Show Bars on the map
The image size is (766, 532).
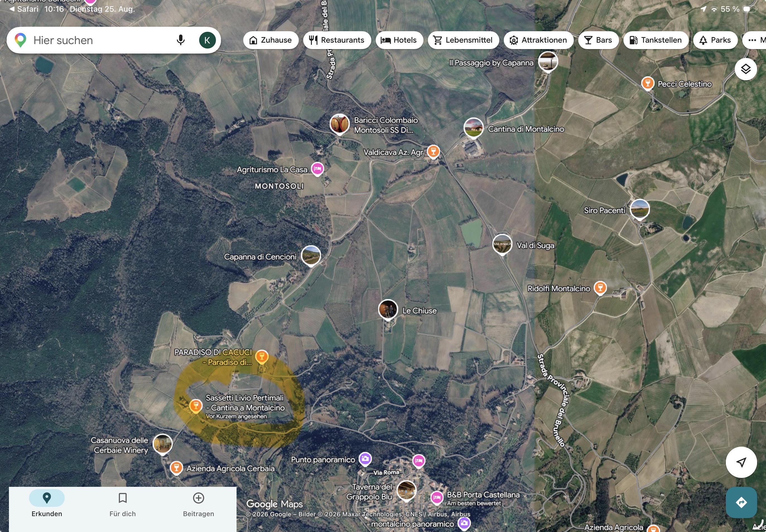click(x=598, y=40)
